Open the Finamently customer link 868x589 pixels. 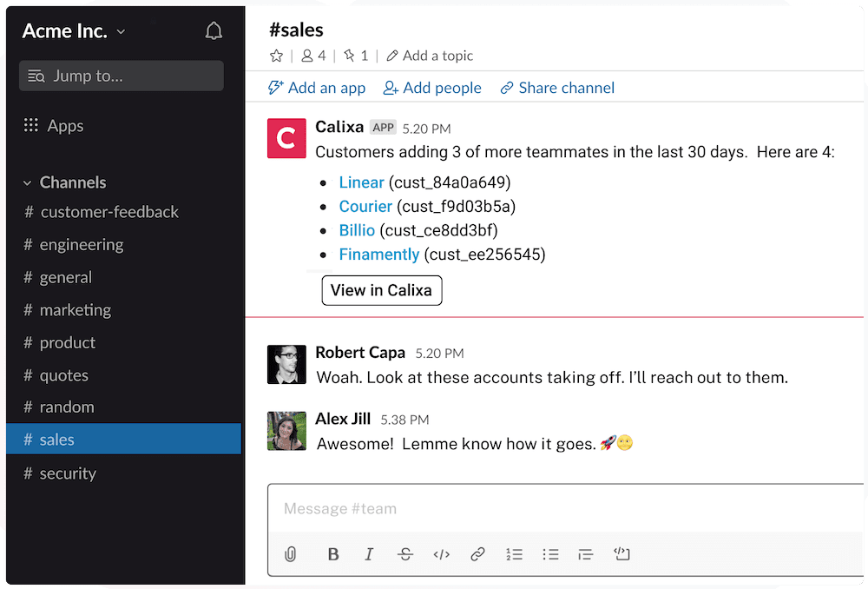pos(379,255)
